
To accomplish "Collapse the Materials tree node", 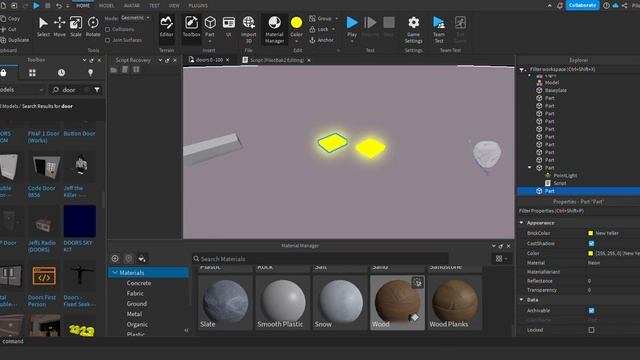I will (115, 272).
